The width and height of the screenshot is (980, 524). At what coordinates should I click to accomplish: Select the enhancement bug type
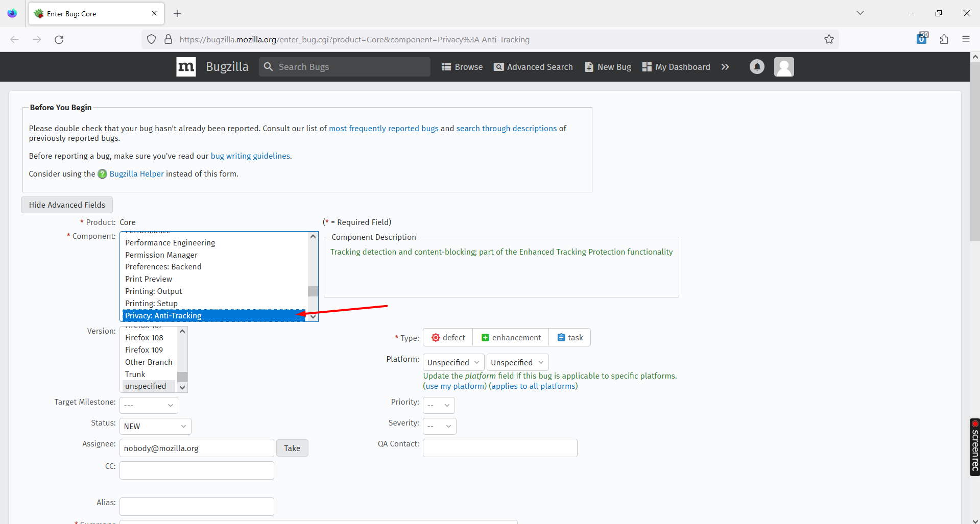510,337
